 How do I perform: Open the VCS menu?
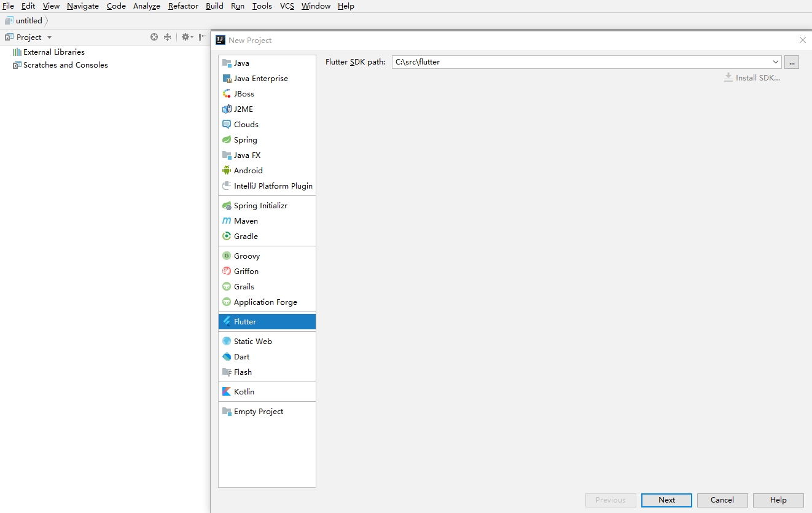[x=287, y=6]
